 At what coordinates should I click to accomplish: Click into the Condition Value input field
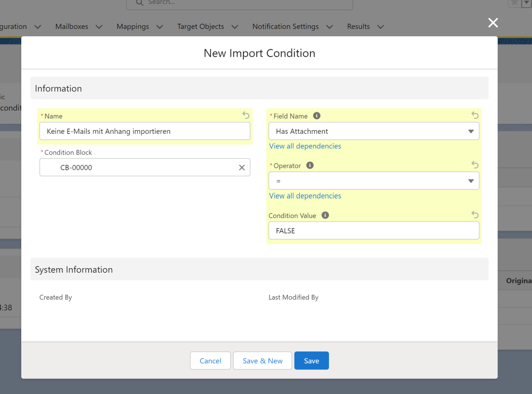(x=374, y=231)
